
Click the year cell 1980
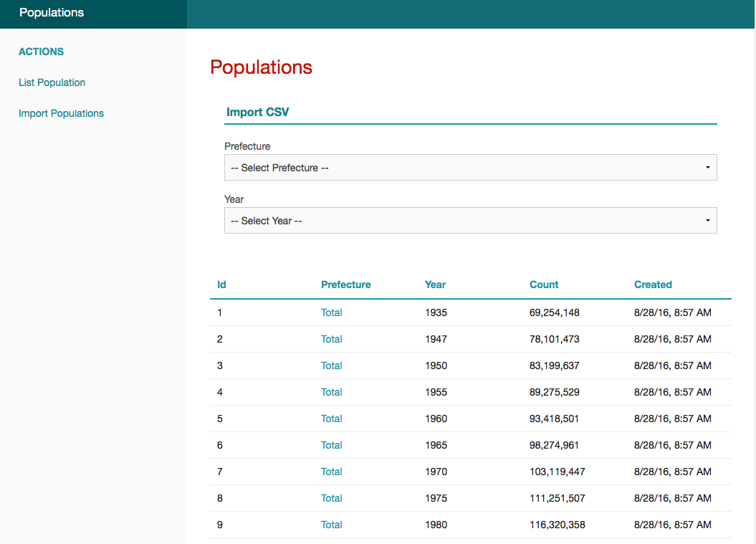click(x=436, y=525)
